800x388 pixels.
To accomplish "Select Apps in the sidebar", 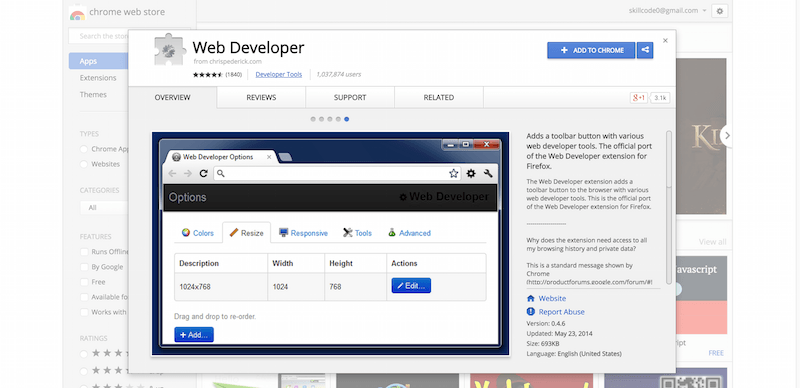I will (x=98, y=61).
